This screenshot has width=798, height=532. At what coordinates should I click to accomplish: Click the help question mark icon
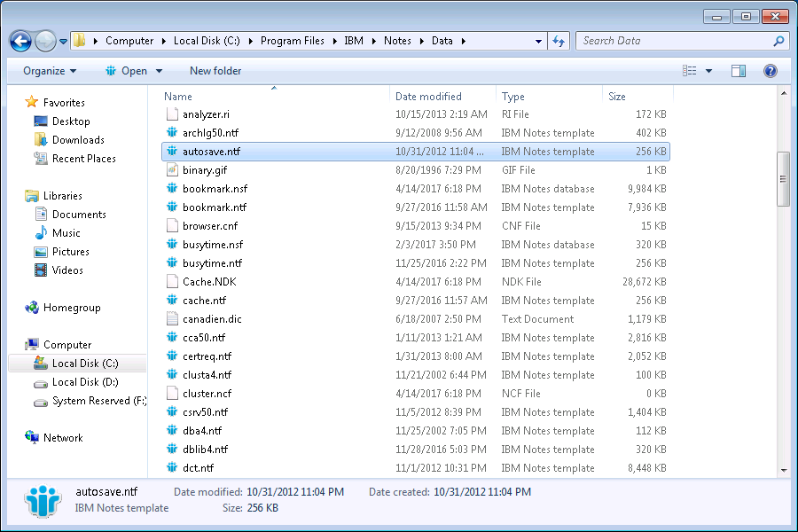[x=771, y=71]
